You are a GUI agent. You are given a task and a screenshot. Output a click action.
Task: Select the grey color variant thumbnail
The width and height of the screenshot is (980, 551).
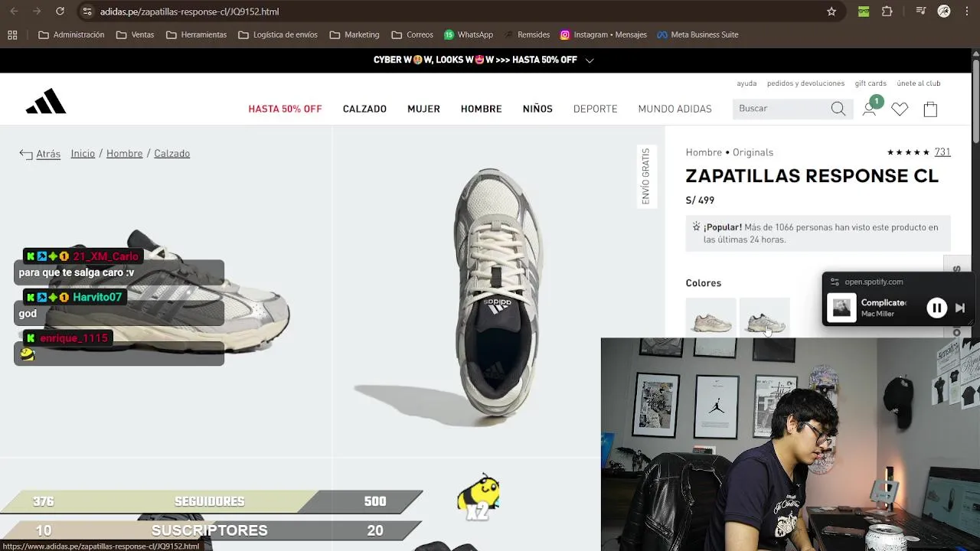click(x=764, y=318)
